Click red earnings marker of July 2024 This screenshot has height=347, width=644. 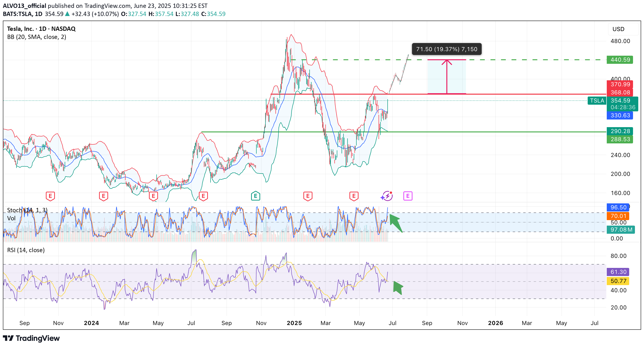(x=203, y=196)
